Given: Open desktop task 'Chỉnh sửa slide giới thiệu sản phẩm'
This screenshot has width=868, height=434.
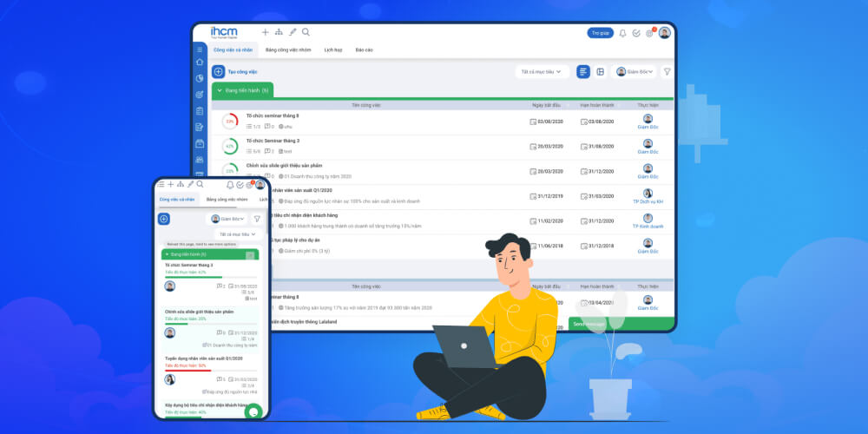Looking at the screenshot, I should coord(284,166).
